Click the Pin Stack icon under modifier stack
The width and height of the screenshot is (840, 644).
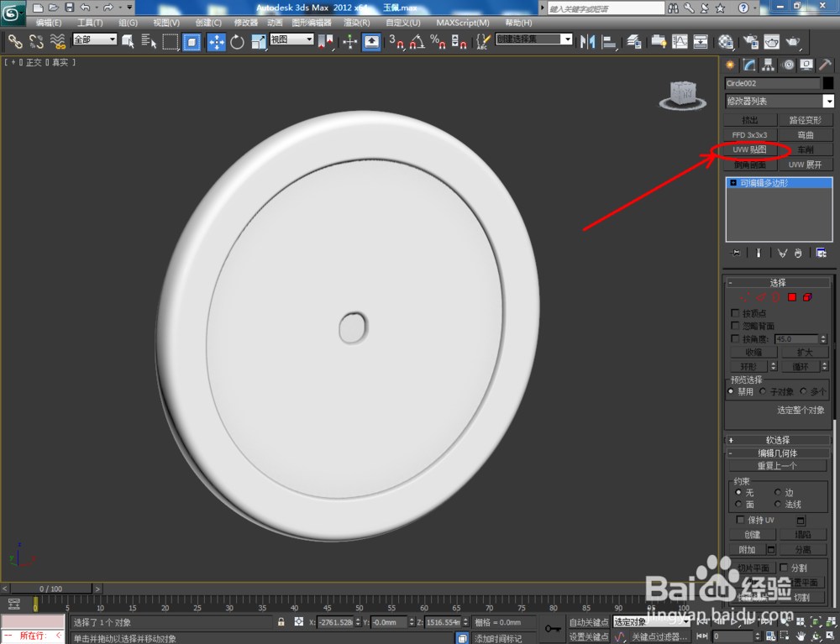(x=736, y=253)
